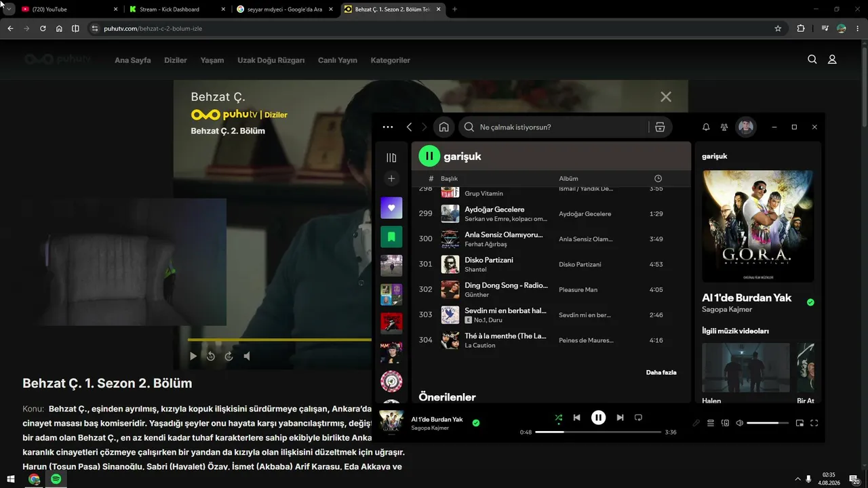The image size is (868, 488).
Task: Click the Spotify search magnifier icon
Action: point(469,127)
